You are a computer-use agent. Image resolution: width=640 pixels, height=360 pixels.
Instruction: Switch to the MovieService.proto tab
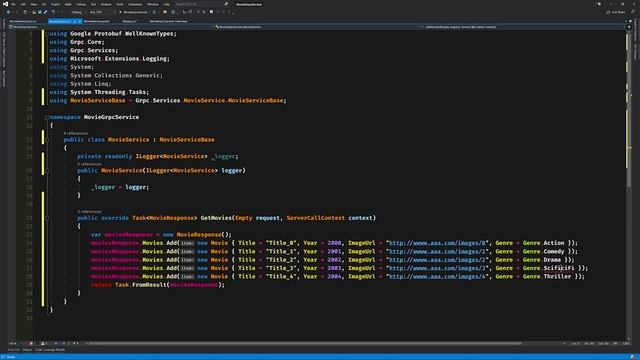pos(97,21)
